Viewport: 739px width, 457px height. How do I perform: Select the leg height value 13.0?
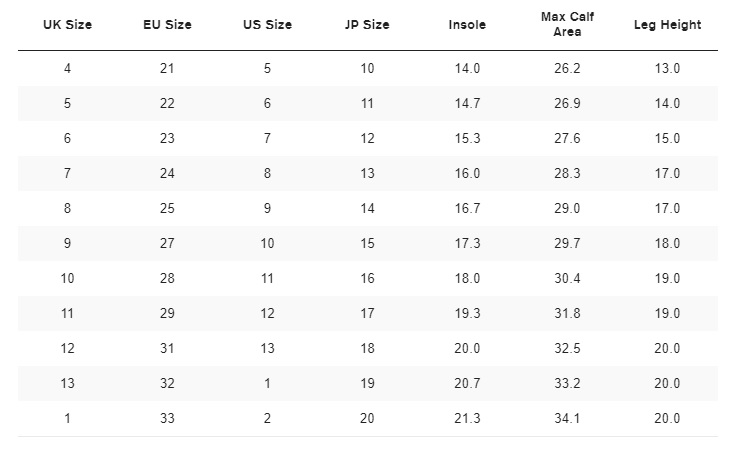click(667, 68)
